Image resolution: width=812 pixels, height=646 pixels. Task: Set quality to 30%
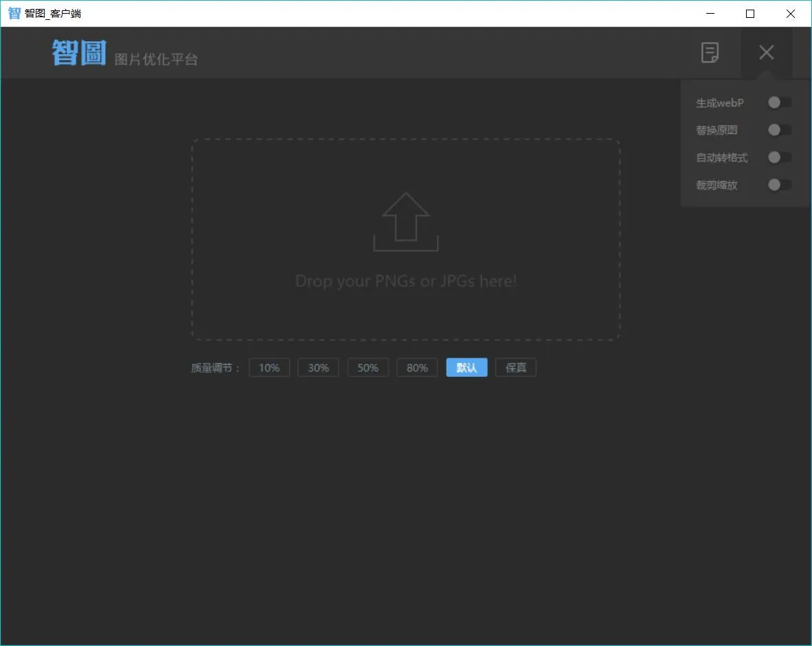coord(319,367)
